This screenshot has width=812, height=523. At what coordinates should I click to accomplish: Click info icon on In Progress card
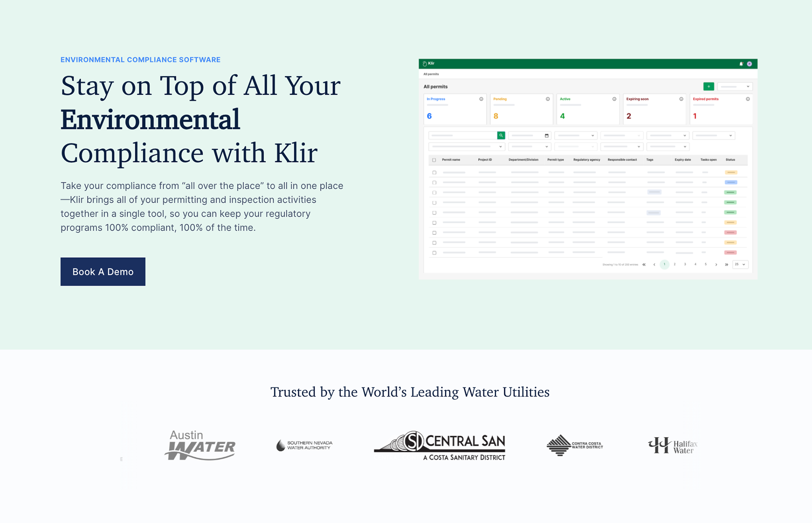(x=481, y=99)
